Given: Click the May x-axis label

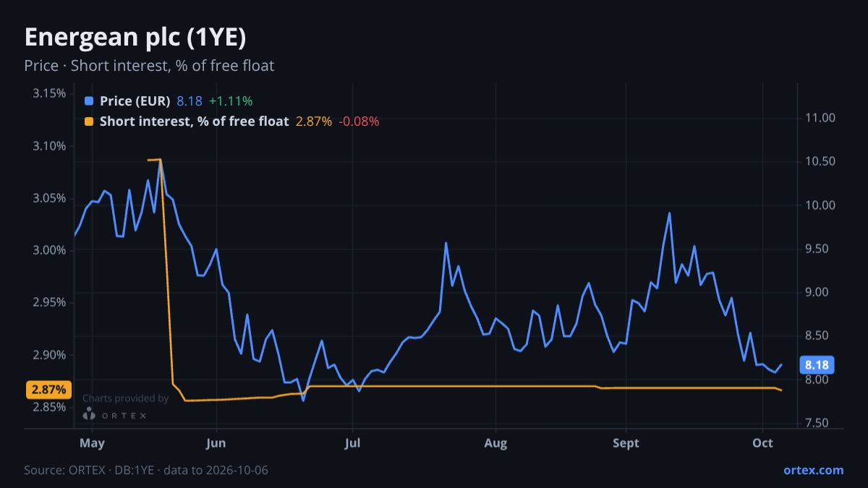Looking at the screenshot, I should click(92, 443).
